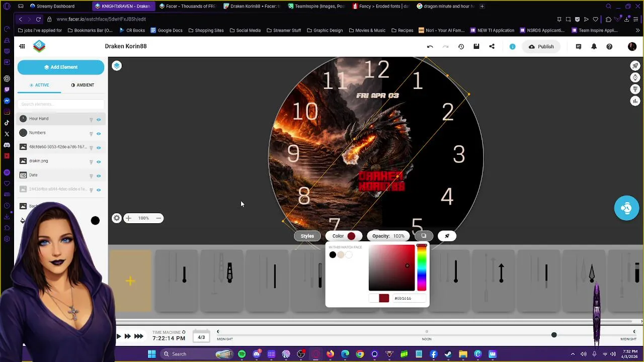
Task: Play the time machine preview
Action: (119, 336)
